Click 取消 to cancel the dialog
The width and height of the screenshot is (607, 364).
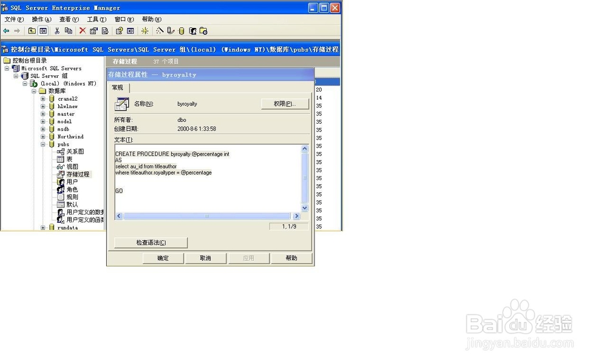coord(206,258)
